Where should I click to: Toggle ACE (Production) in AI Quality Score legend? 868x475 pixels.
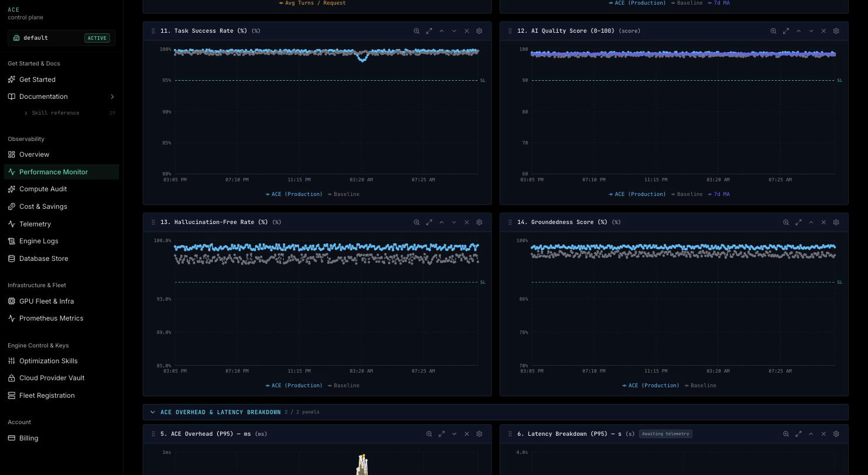point(637,194)
